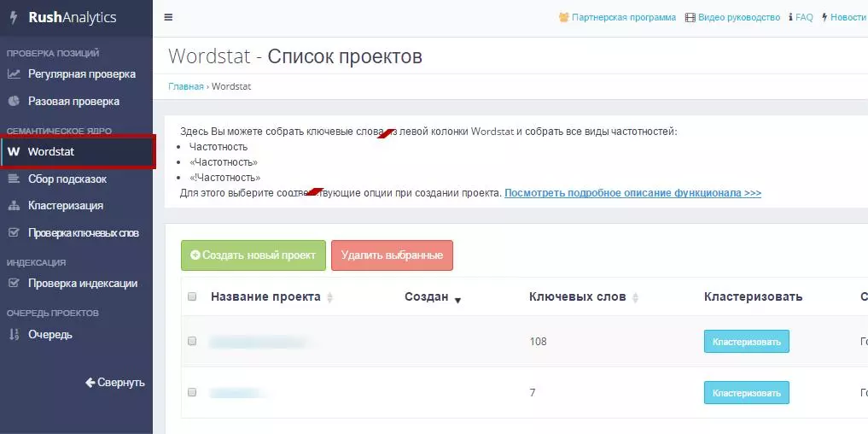This screenshot has width=868, height=434.
Task: Open Посмотреть подробное описание функционала link
Action: click(632, 193)
